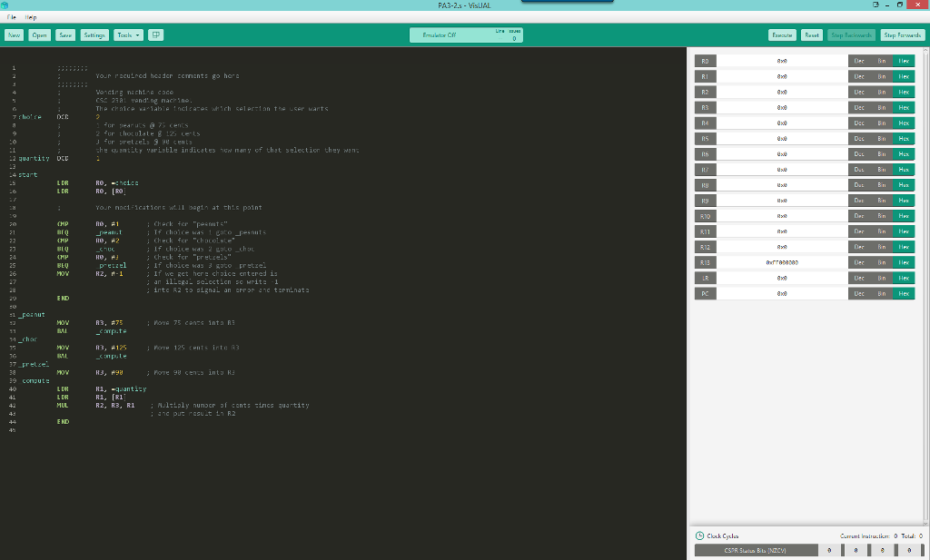Switch the LR register display to Hex
Screen dimensions: 930x560
click(902, 278)
